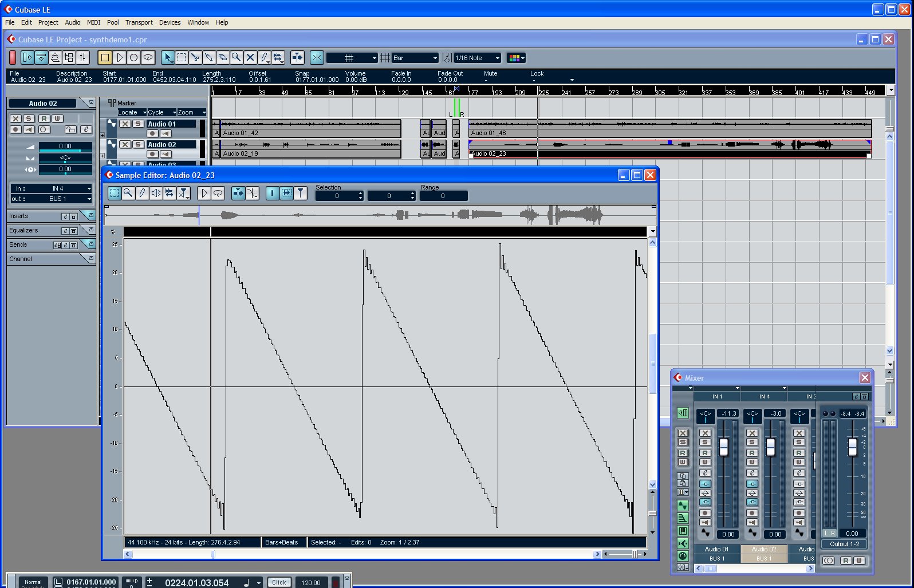This screenshot has height=588, width=914.
Task: Toggle Autoscroll in project toolbar
Action: 297,58
